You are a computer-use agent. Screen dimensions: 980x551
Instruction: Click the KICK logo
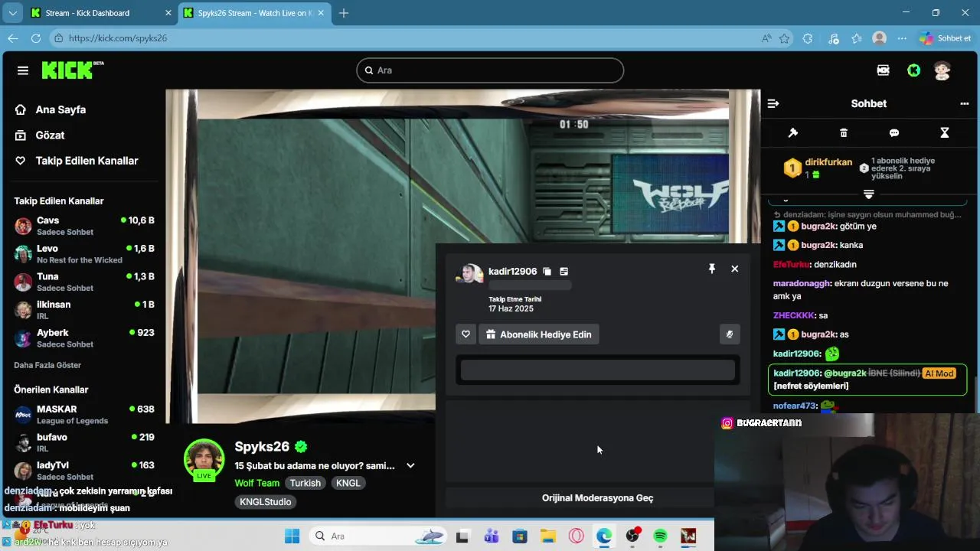coord(72,70)
